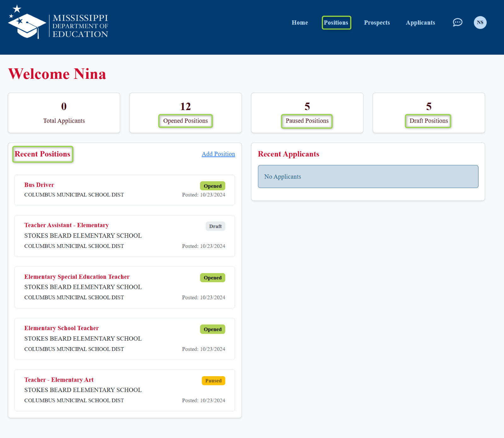Click the Opened badge on Bus Driver
The height and width of the screenshot is (438, 504).
point(213,186)
